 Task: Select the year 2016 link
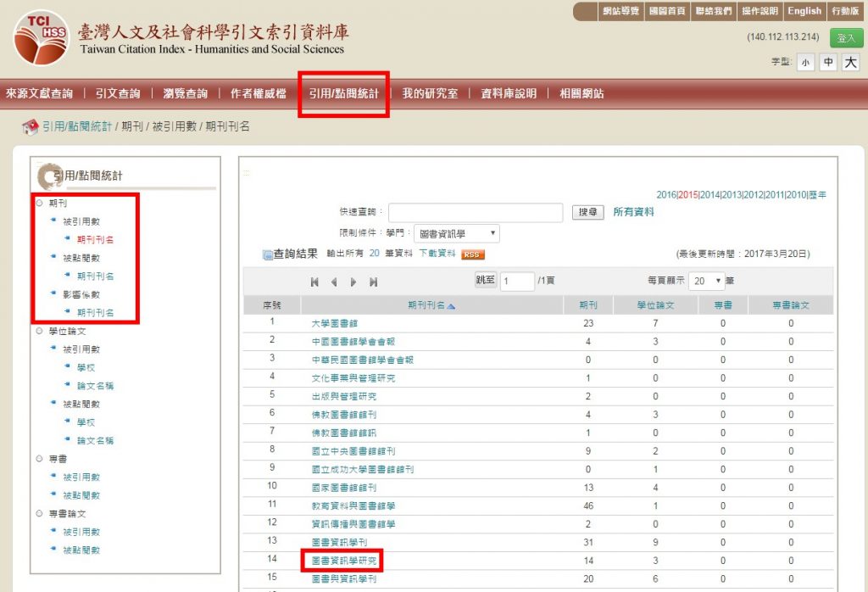tap(666, 195)
